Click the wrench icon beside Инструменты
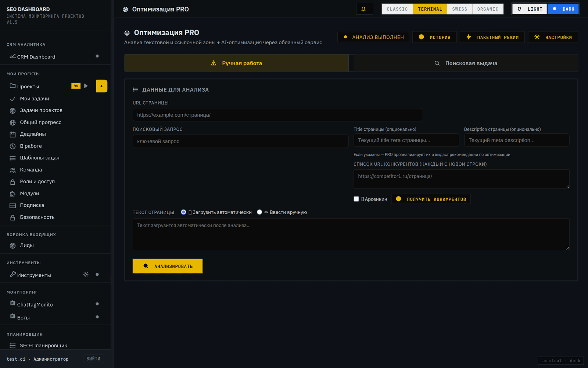 (x=12, y=274)
